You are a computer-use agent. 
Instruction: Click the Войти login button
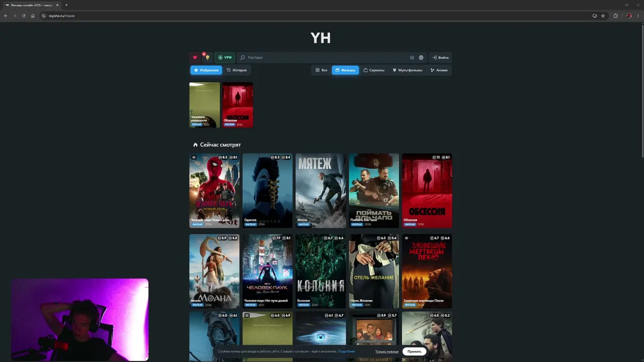pyautogui.click(x=440, y=58)
